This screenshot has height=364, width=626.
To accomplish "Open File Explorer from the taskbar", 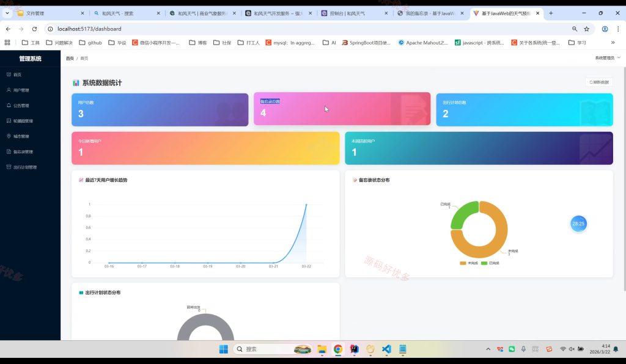I will [x=322, y=349].
